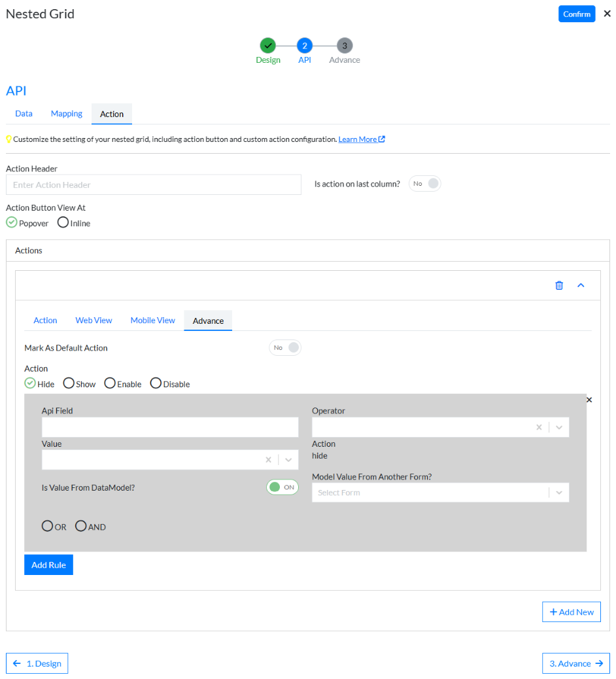The width and height of the screenshot is (616, 679).
Task: Collapse the action panel with the chevron
Action: [581, 285]
